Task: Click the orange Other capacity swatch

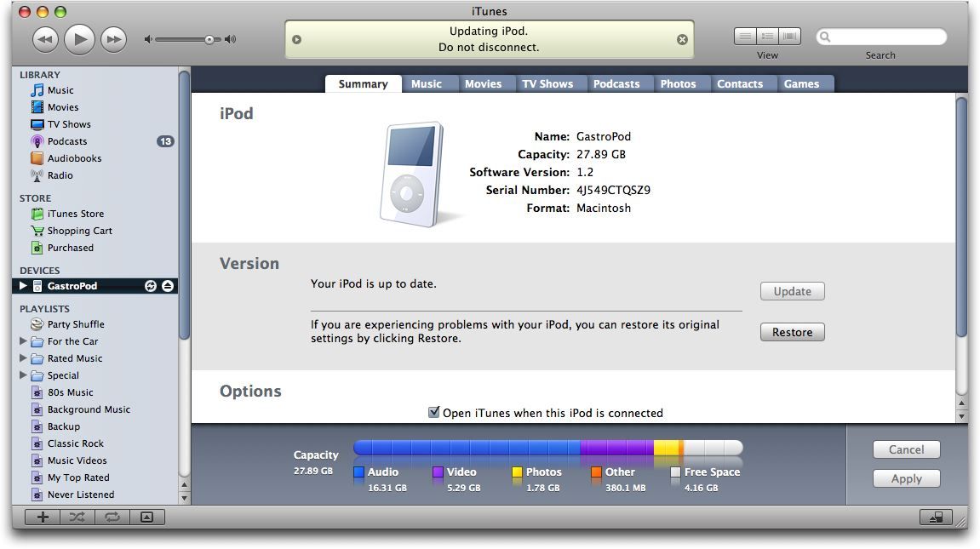Action: [596, 472]
